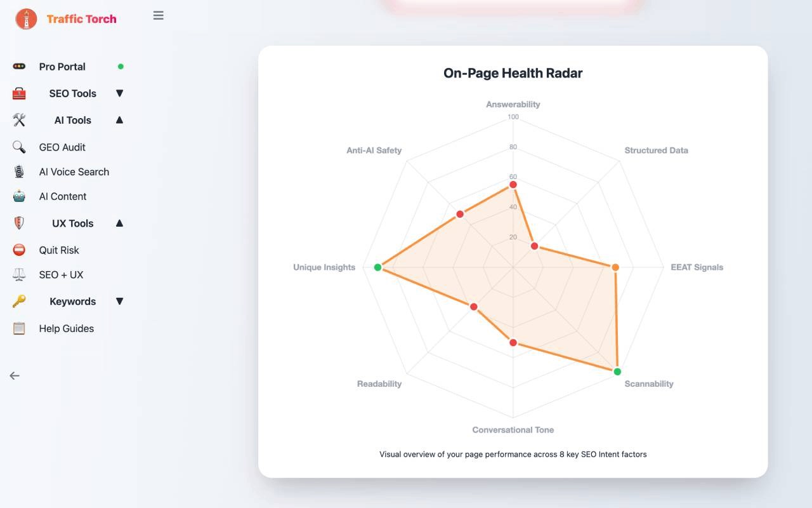Viewport: 812px width, 508px height.
Task: Toggle the hamburger menu icon
Action: tap(159, 16)
